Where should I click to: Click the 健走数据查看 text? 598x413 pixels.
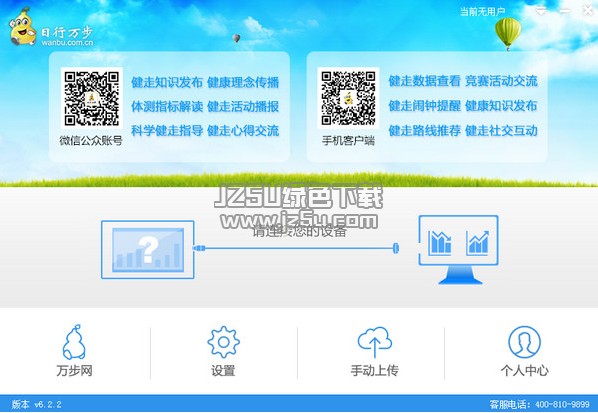[x=424, y=81]
